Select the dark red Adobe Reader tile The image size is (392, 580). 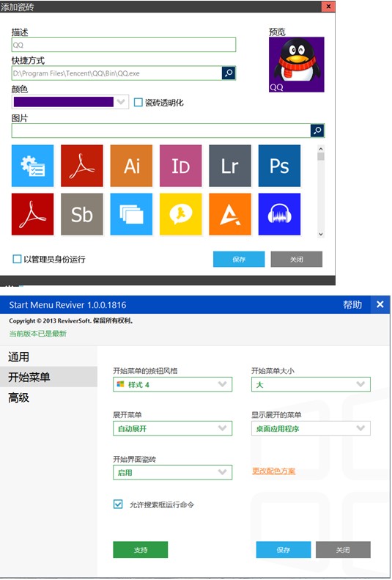tap(32, 214)
